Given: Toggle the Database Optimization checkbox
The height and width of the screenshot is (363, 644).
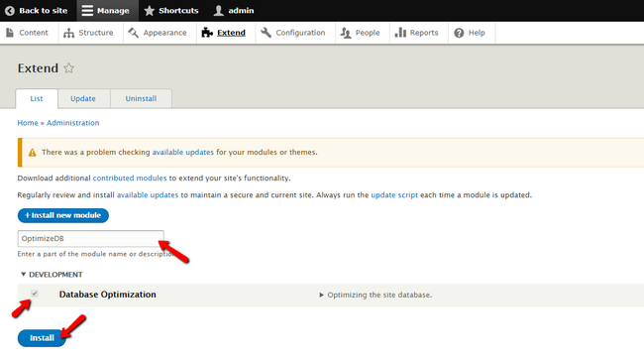Looking at the screenshot, I should coord(35,294).
